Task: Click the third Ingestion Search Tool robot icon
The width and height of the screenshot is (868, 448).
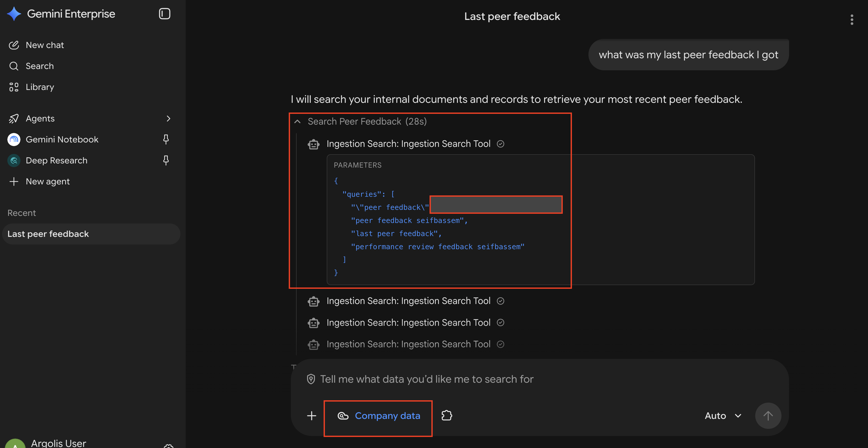Action: tap(313, 323)
